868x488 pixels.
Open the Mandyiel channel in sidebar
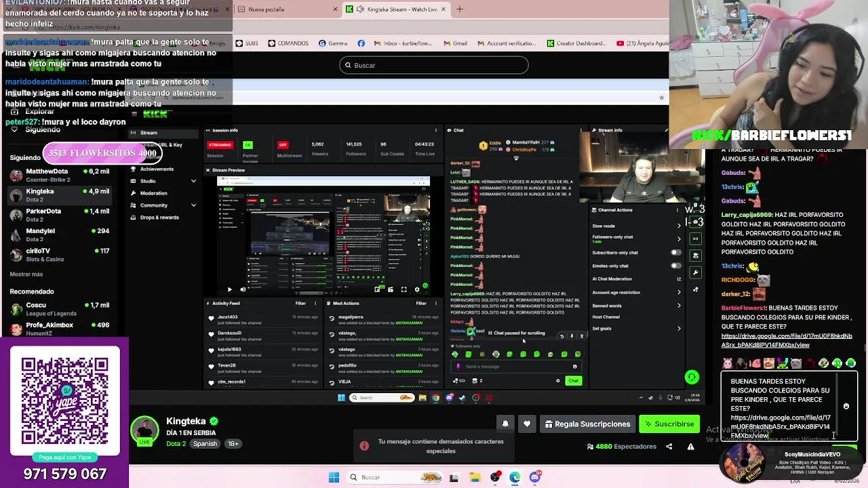tap(60, 235)
